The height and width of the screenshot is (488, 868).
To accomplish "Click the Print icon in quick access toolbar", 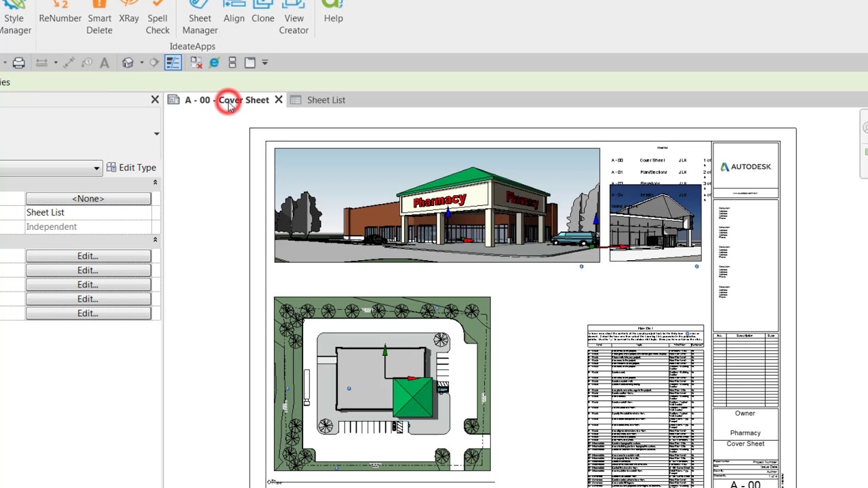I will (19, 62).
